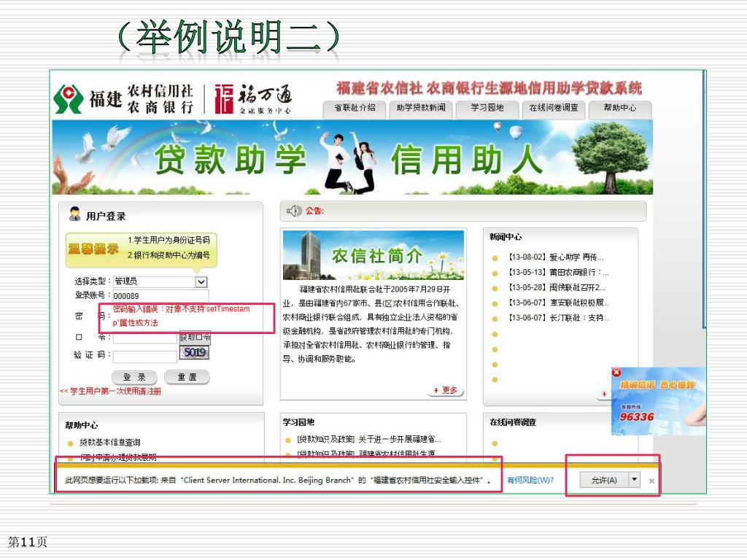Click the 公告 announcement bar text
This screenshot has height=560, width=747.
click(x=314, y=211)
